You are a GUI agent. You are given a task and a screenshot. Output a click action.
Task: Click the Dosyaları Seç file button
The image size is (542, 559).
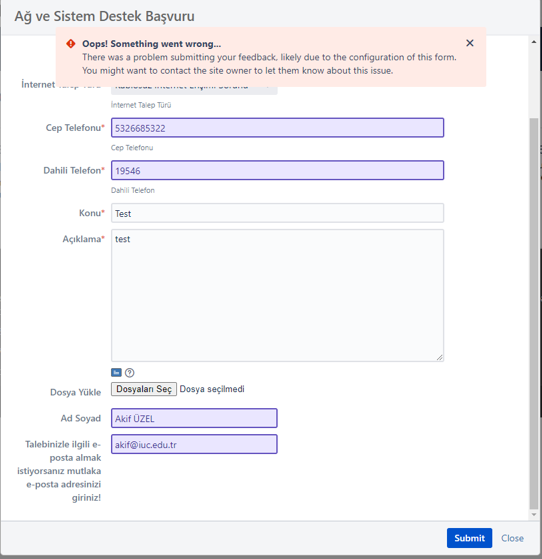[144, 389]
